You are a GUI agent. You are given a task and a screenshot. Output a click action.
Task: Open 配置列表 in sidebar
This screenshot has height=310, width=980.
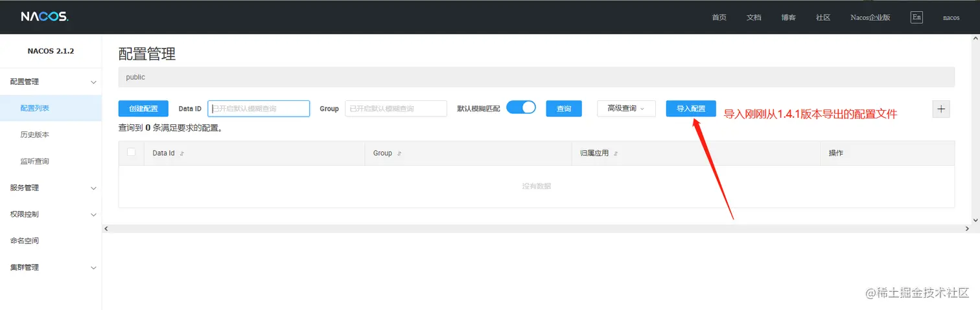point(51,108)
